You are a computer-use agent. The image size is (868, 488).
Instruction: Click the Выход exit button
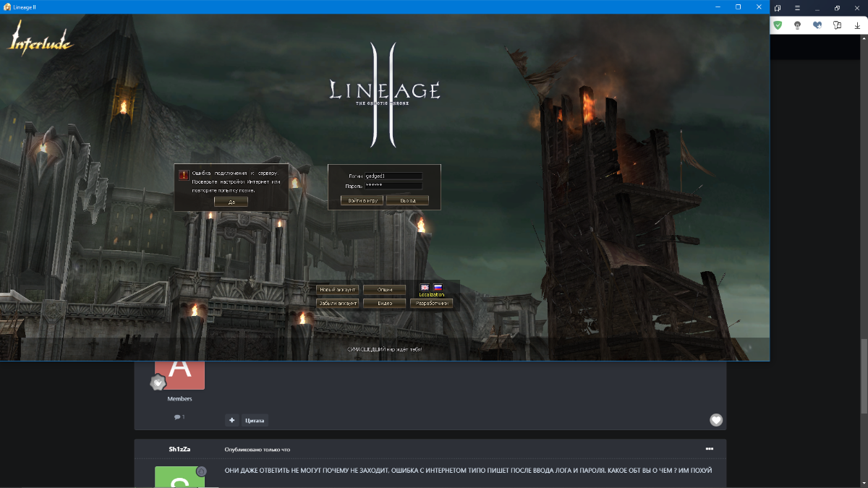(x=407, y=200)
